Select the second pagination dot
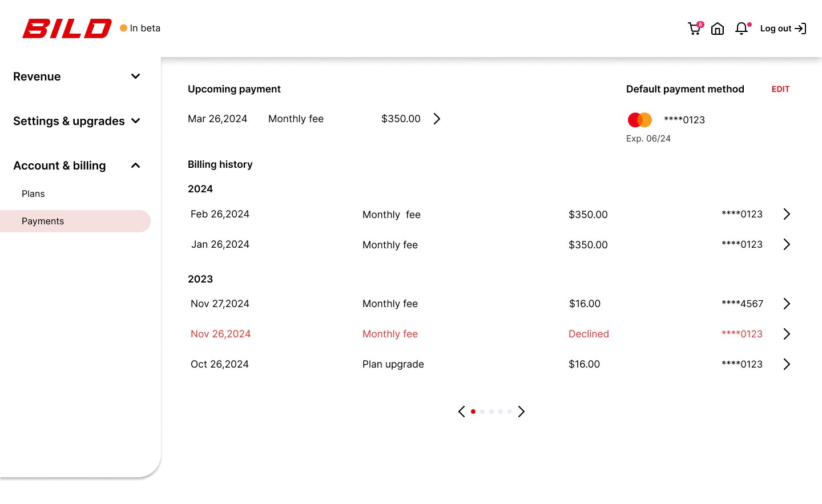 (482, 411)
